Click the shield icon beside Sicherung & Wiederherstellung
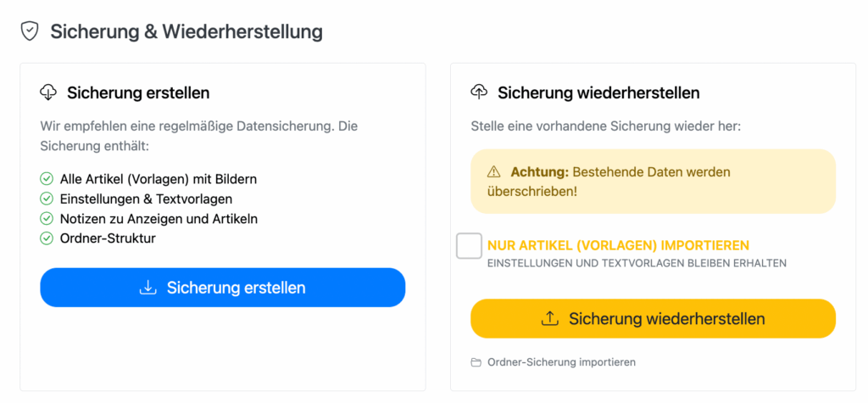Viewport: 868px width, 403px height. coord(30,31)
